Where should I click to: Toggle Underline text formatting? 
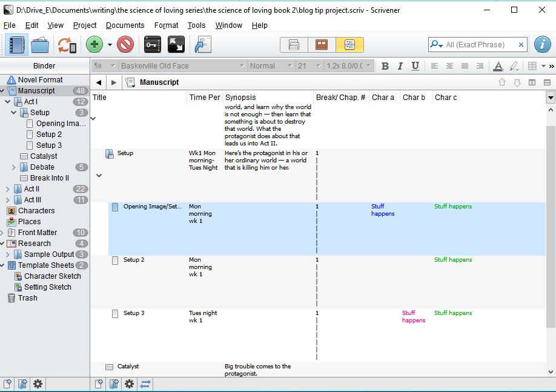tap(415, 66)
